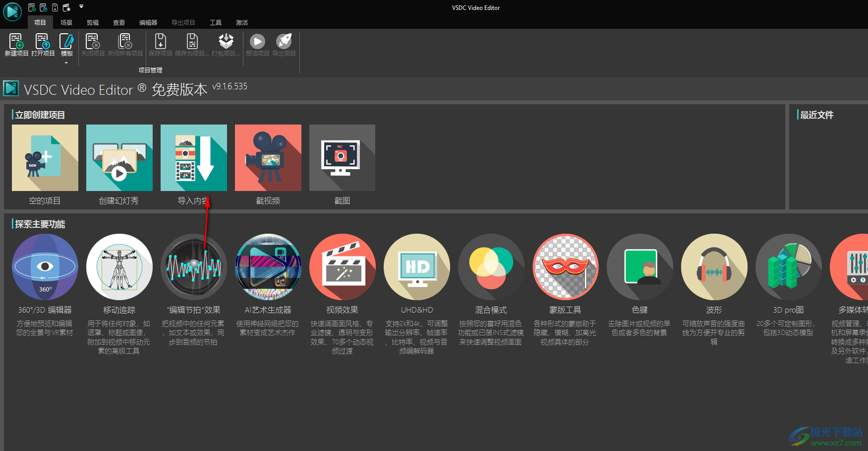Click the 探索主要功能 section header
Viewport: 868px width, 451px height.
tap(40, 224)
